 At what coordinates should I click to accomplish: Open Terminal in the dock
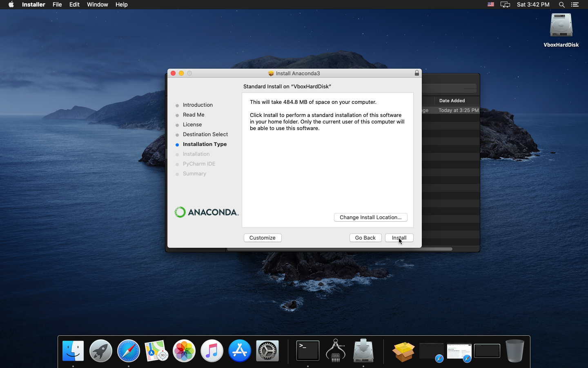308,351
